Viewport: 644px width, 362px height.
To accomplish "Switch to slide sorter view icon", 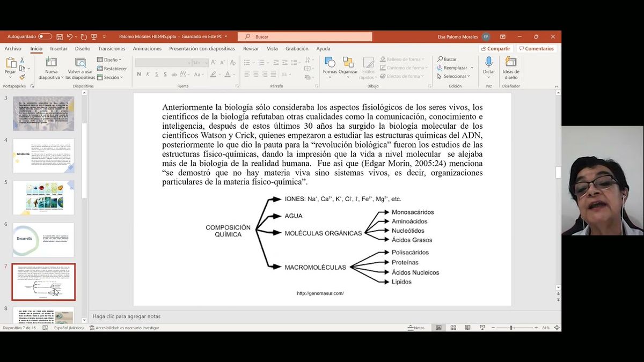I will 453,328.
